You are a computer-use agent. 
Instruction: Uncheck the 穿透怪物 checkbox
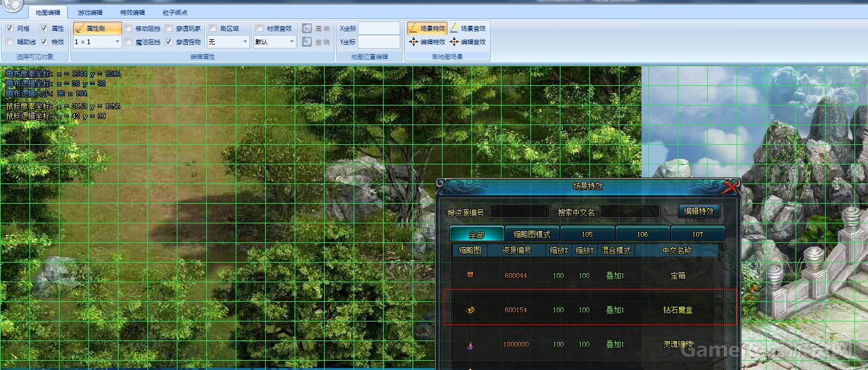point(169,42)
